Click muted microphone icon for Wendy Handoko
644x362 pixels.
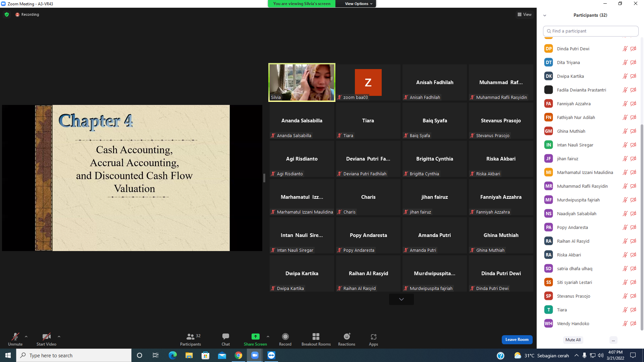click(x=625, y=323)
